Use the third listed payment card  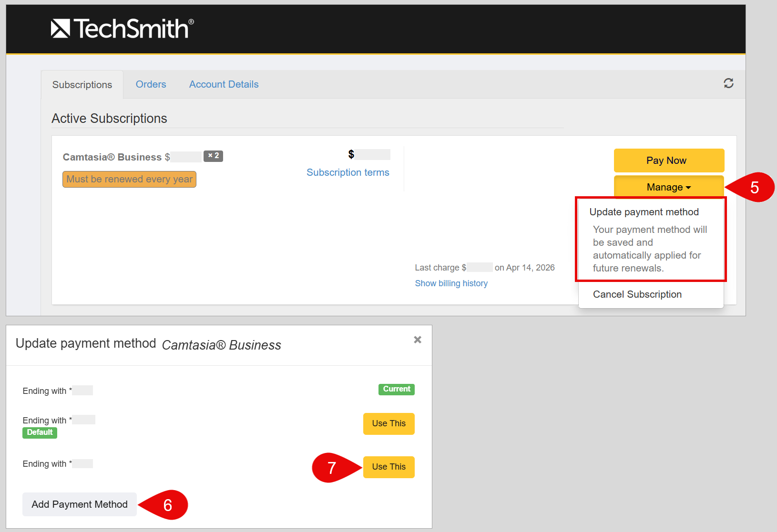coord(389,467)
